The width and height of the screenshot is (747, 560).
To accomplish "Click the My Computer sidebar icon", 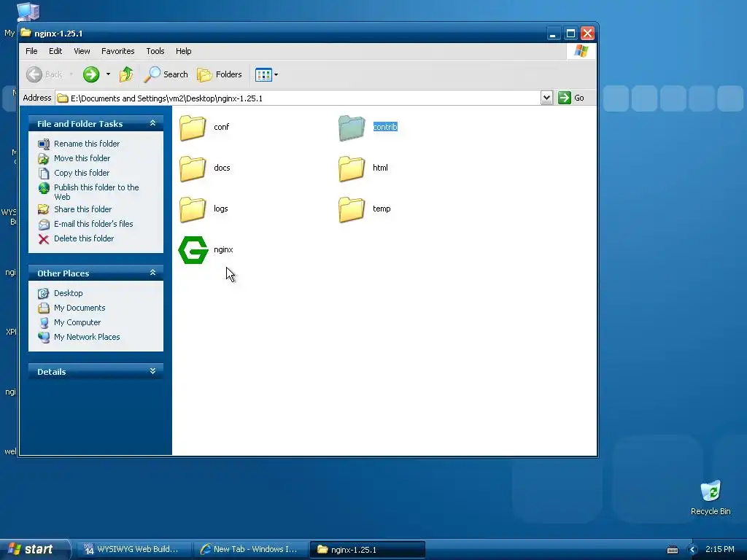I will 44,323.
